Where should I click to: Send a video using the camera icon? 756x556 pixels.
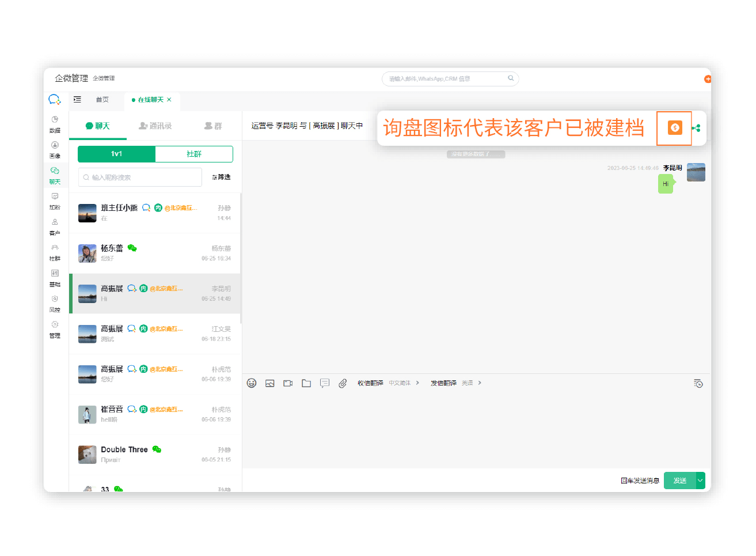(x=288, y=383)
